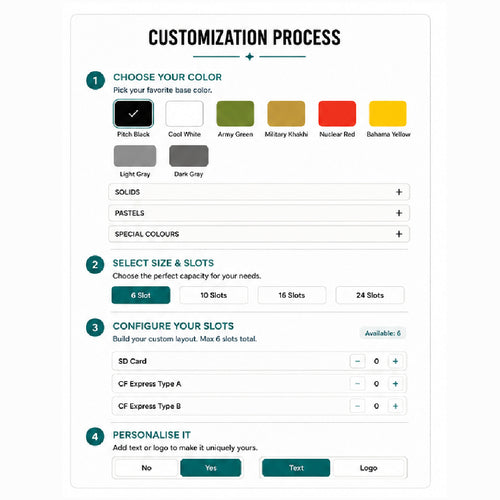Image resolution: width=500 pixels, height=500 pixels.
Task: Remove a CF Express Type A slot
Action: (x=357, y=384)
